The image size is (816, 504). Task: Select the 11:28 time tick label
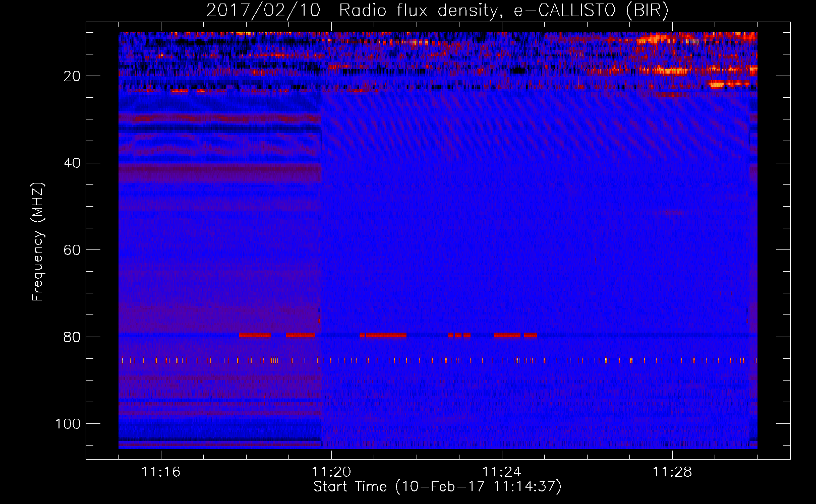pos(672,472)
